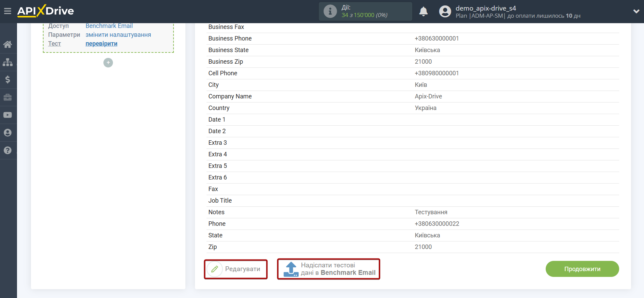Click 'змінити налаштування' link
Screen dimensions: 644x298
118,35
